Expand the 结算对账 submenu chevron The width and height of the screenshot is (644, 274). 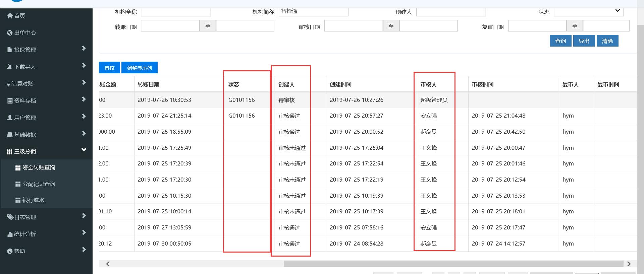pos(84,82)
